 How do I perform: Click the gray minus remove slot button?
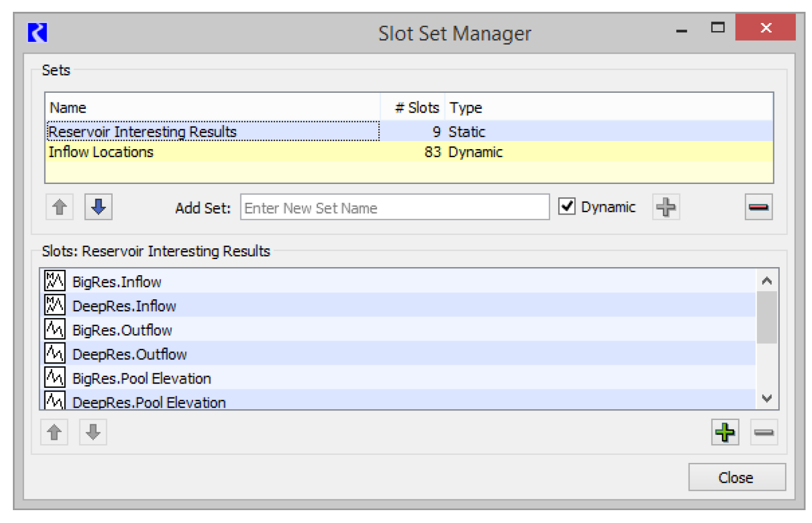[x=763, y=432]
